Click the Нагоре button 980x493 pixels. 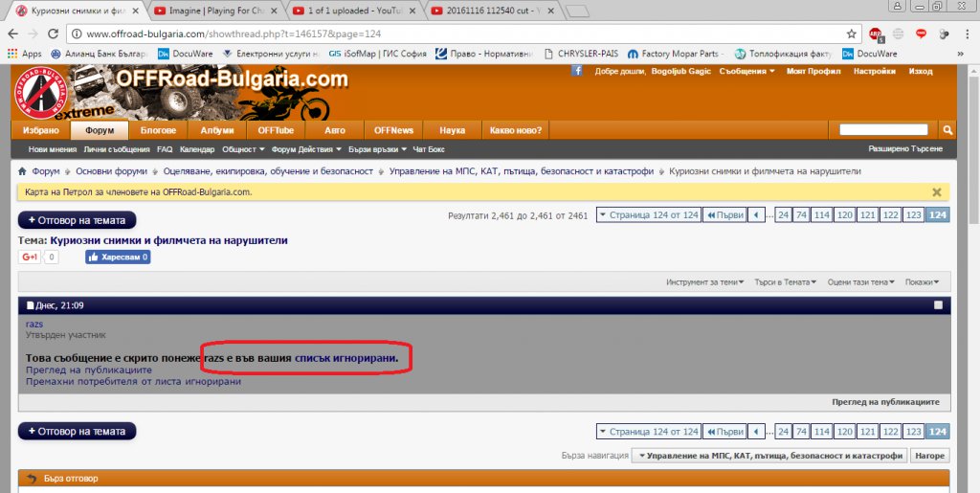tap(929, 456)
